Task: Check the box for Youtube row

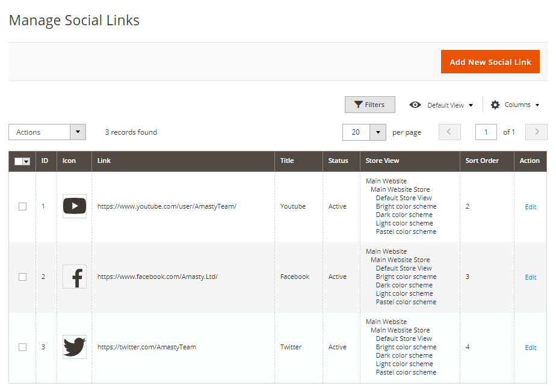Action: click(22, 206)
